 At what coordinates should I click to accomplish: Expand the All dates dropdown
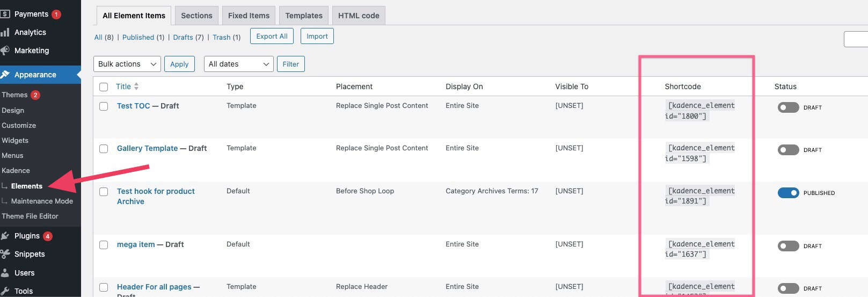coord(238,64)
